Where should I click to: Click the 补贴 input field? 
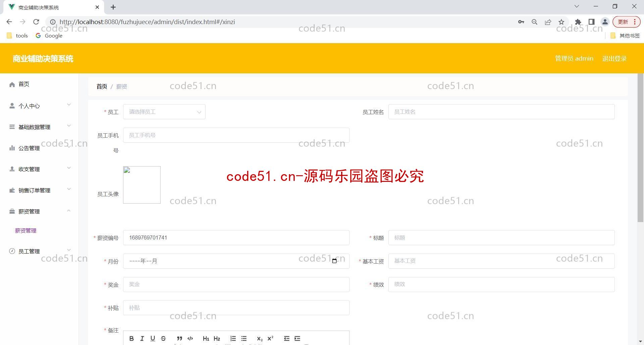pyautogui.click(x=236, y=308)
